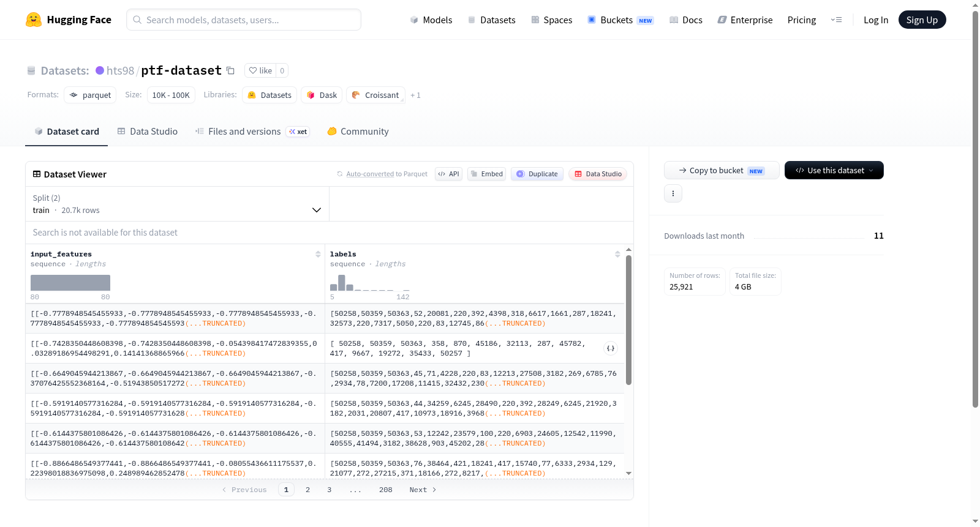Click the API button
Viewport: 980px width, 527px height.
(448, 174)
